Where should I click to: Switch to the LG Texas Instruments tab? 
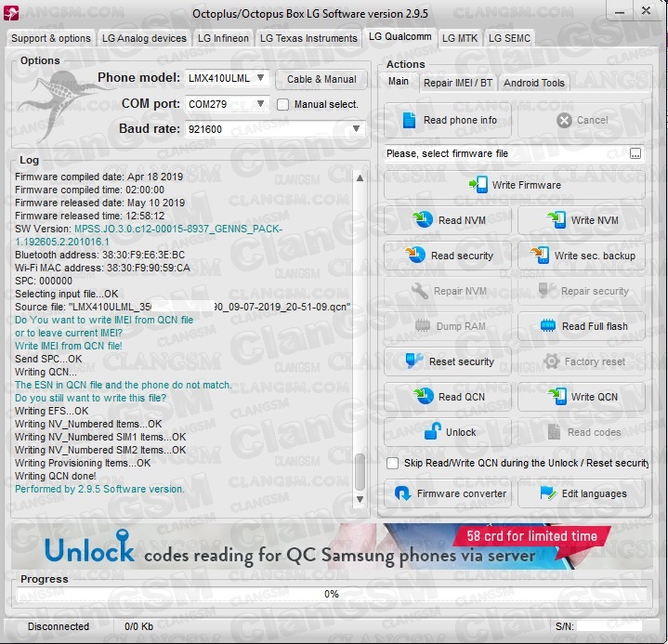tap(308, 38)
